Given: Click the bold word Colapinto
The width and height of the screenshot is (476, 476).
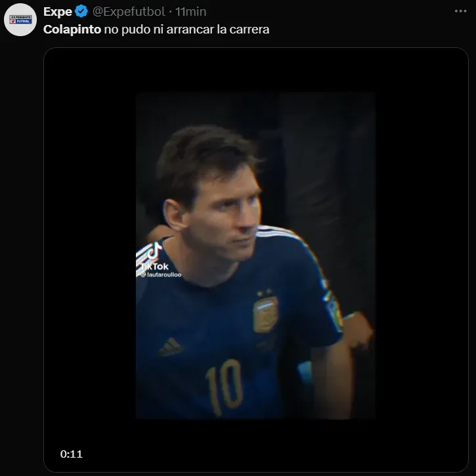Looking at the screenshot, I should (x=72, y=30).
